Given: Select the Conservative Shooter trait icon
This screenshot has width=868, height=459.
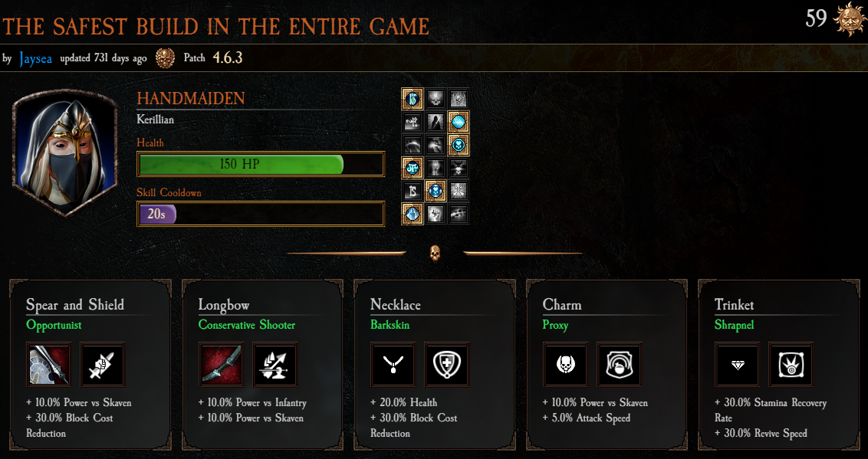Looking at the screenshot, I should click(x=275, y=365).
